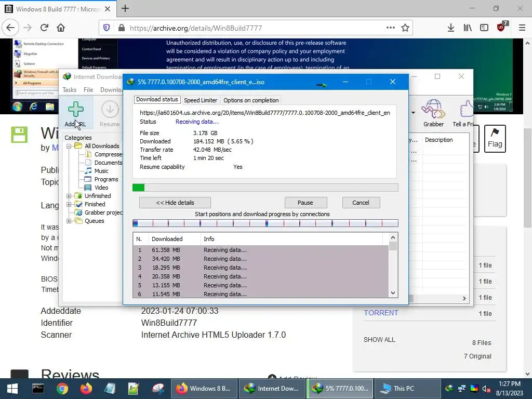Viewport: 532px width, 399px height.
Task: Reload the archive.org page
Action: [44, 28]
